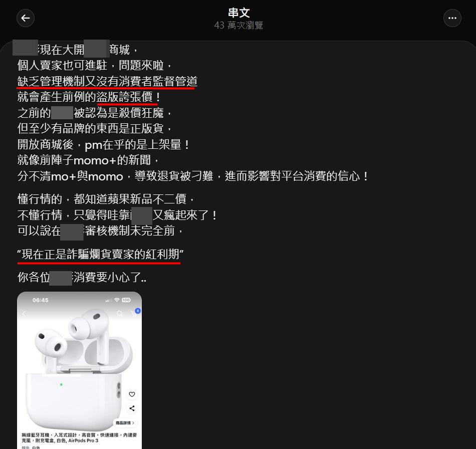Click the 串文 thread title
This screenshot has height=449, width=476.
pos(239,13)
